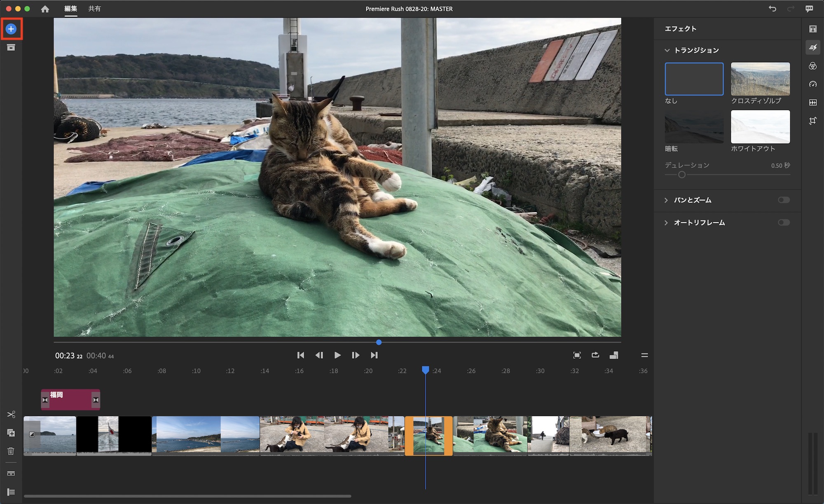
Task: Select the 福岡 title clip on timeline
Action: point(70,400)
